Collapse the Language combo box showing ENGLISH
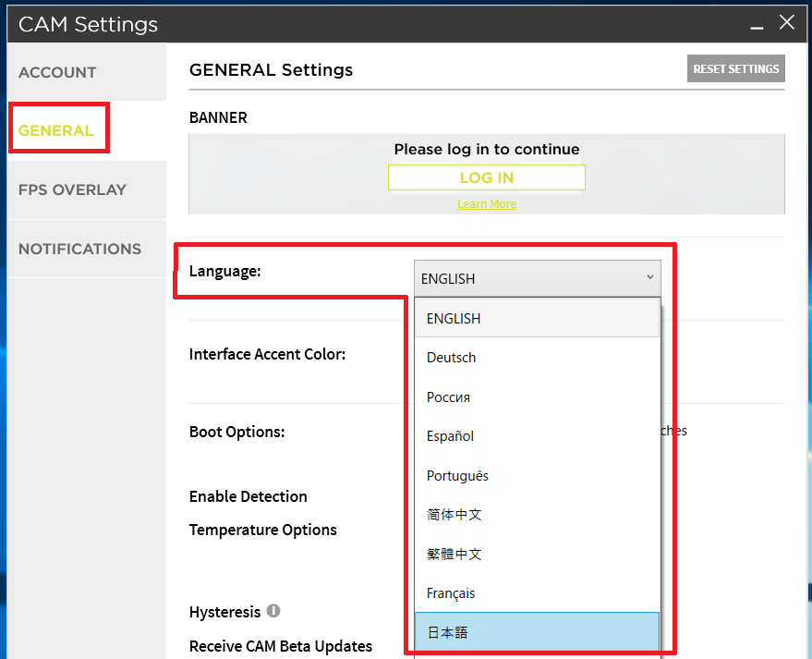 pos(538,278)
